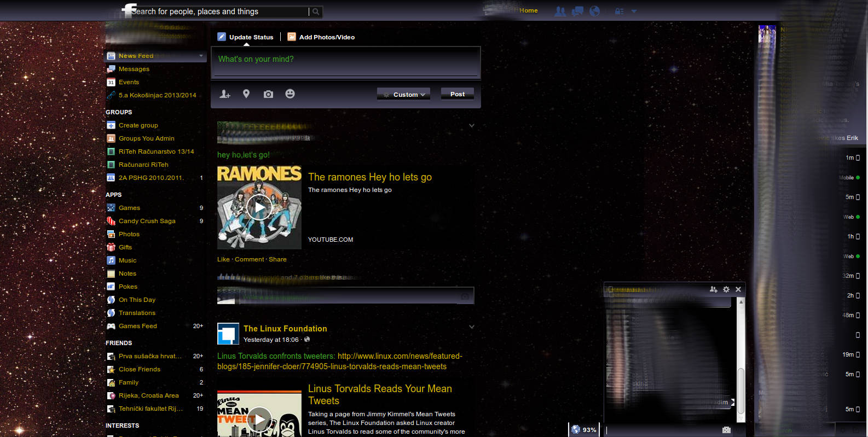
Task: Open the Custom audience dropdown
Action: coord(403,95)
